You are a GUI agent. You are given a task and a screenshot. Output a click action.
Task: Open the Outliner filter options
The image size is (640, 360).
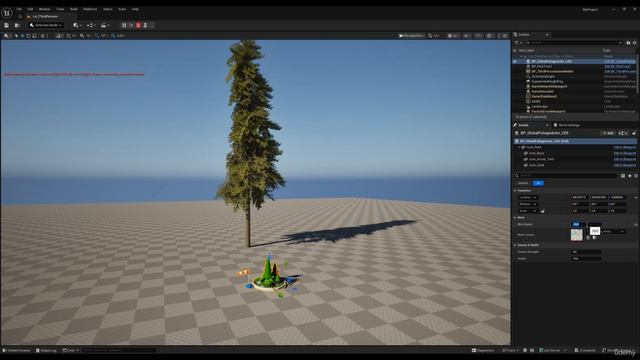tap(517, 42)
